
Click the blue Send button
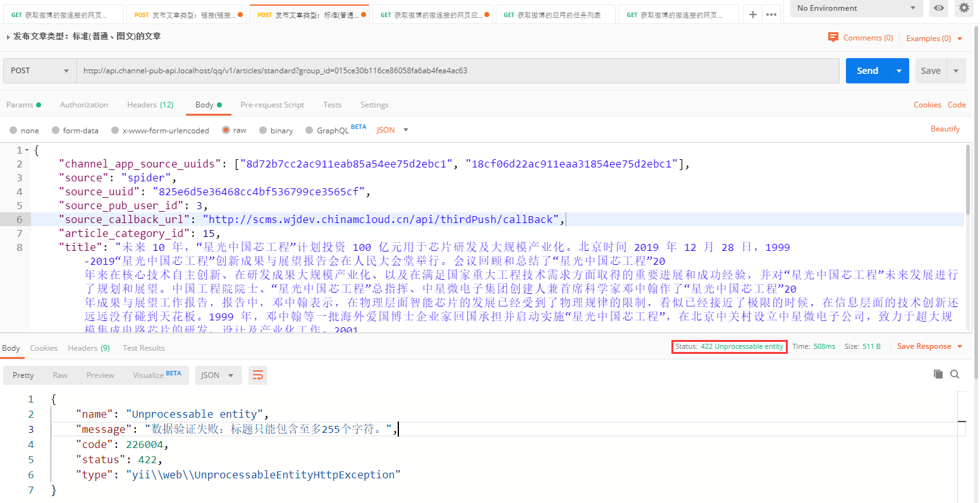867,71
